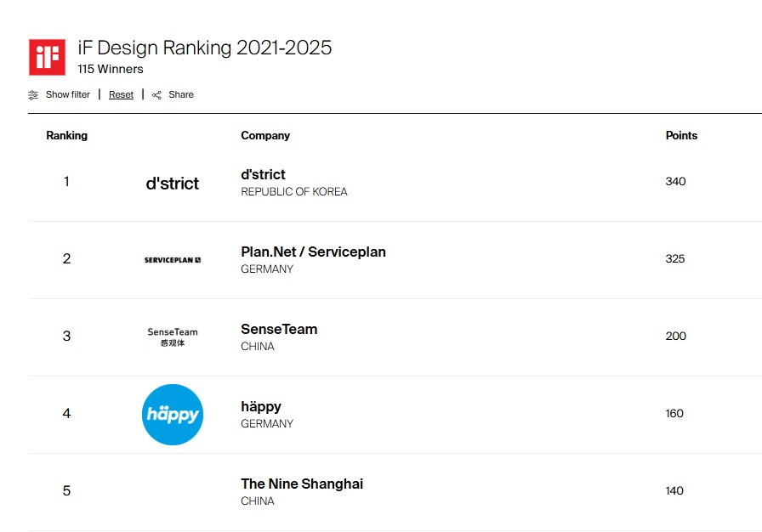
Task: Click the red iF Design logo
Action: tap(47, 57)
